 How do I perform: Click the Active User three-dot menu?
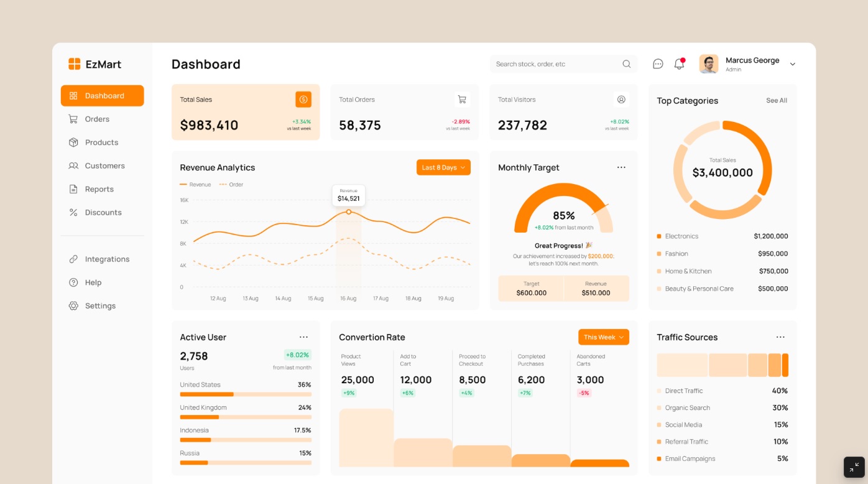tap(304, 337)
